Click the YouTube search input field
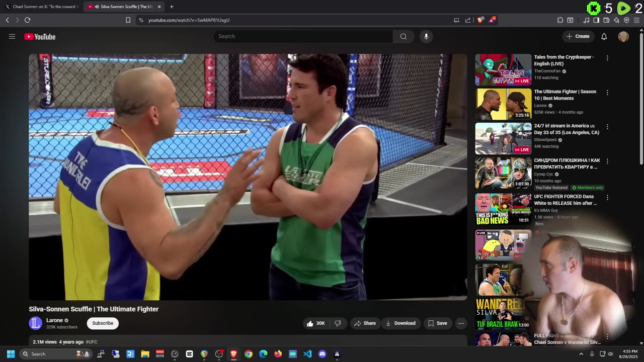Screen dimensions: 644x362 click(303, 36)
